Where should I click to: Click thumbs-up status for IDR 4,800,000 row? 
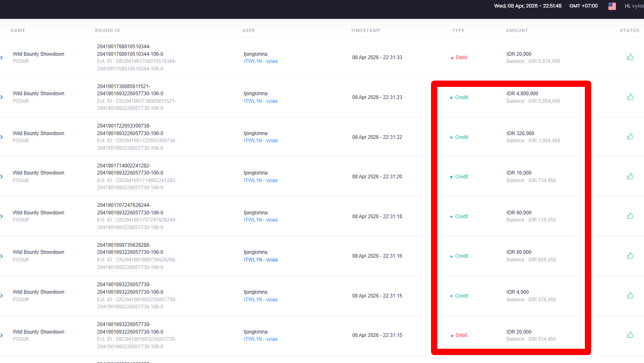tap(630, 97)
